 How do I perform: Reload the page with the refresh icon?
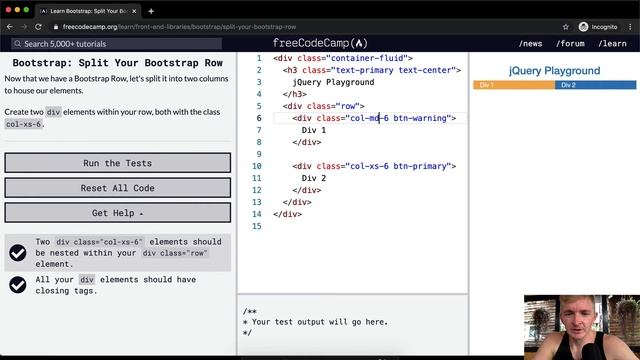[x=38, y=27]
